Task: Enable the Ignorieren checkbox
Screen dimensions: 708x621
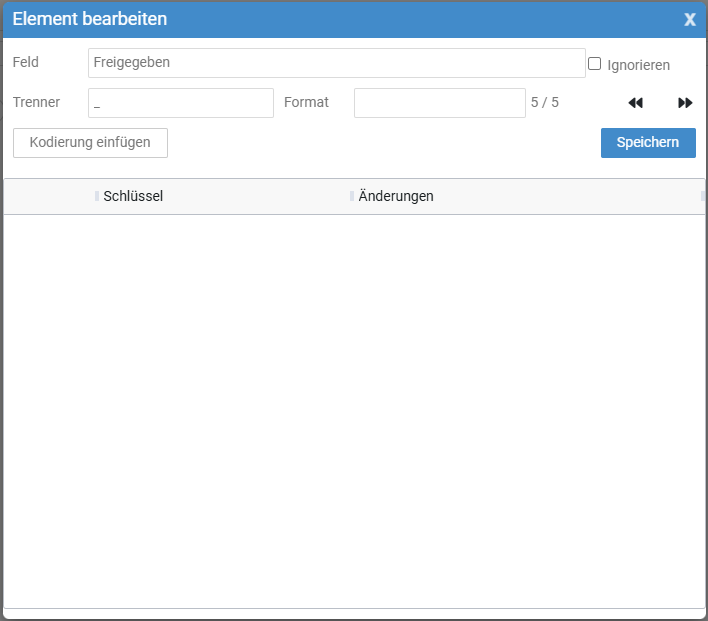Action: [x=594, y=64]
